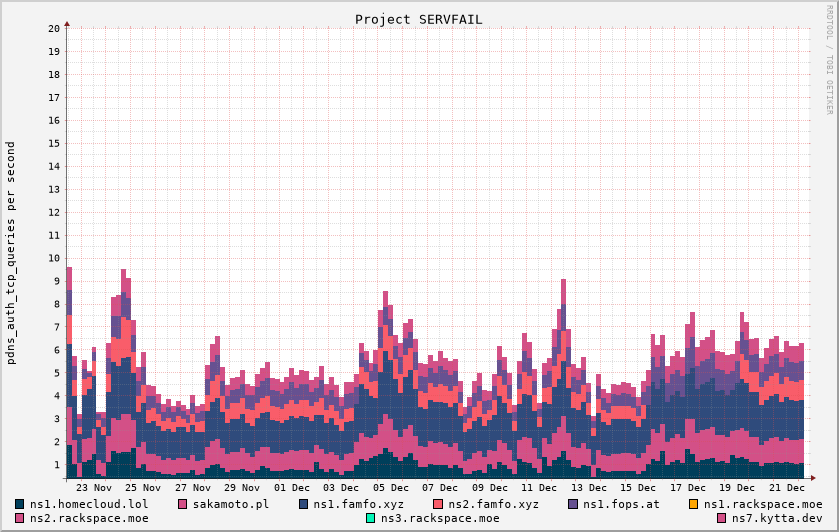Click the "23 Nov" x-axis date label
This screenshot has width=839, height=532.
[x=94, y=487]
